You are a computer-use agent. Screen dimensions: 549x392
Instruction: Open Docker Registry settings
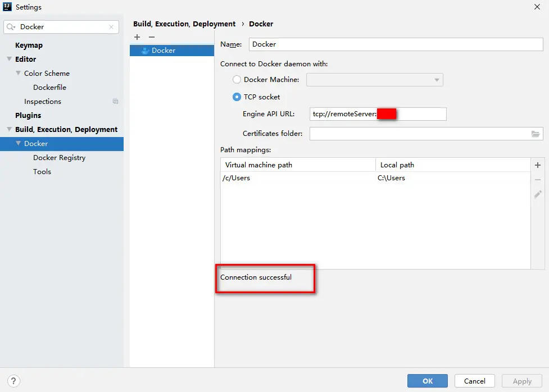(x=59, y=158)
